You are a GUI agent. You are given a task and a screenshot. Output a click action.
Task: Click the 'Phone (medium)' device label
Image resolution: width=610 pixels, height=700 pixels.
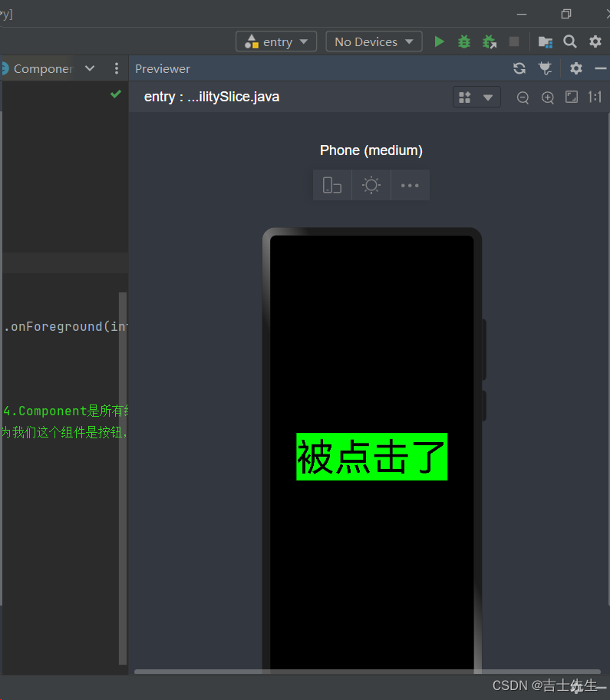point(371,150)
